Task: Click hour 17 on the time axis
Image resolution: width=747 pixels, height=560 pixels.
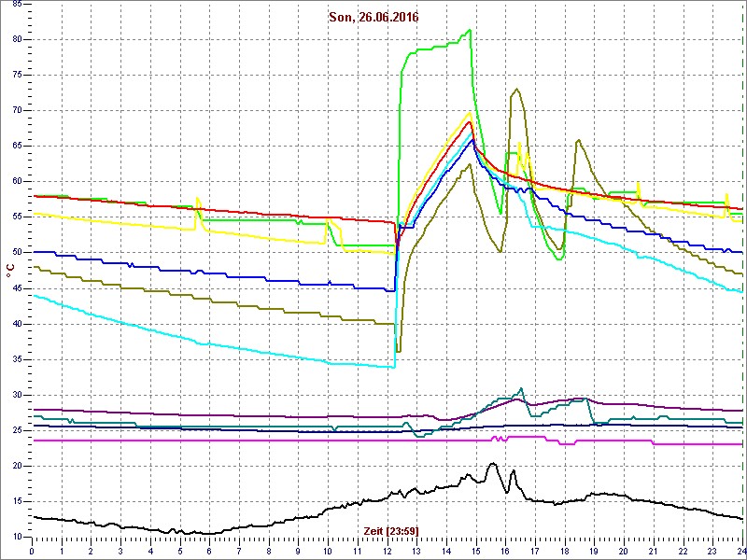Action: 535,551
